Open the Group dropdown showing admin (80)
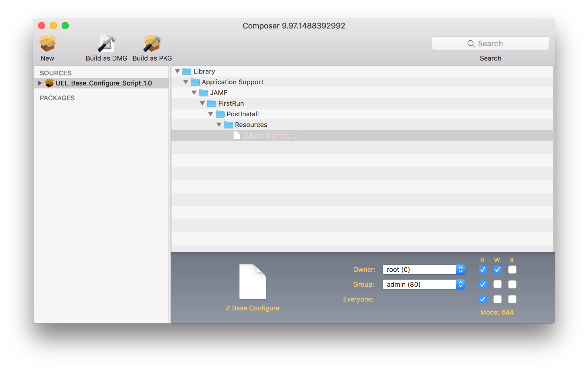Image resolution: width=588 pixels, height=371 pixels. [x=460, y=284]
